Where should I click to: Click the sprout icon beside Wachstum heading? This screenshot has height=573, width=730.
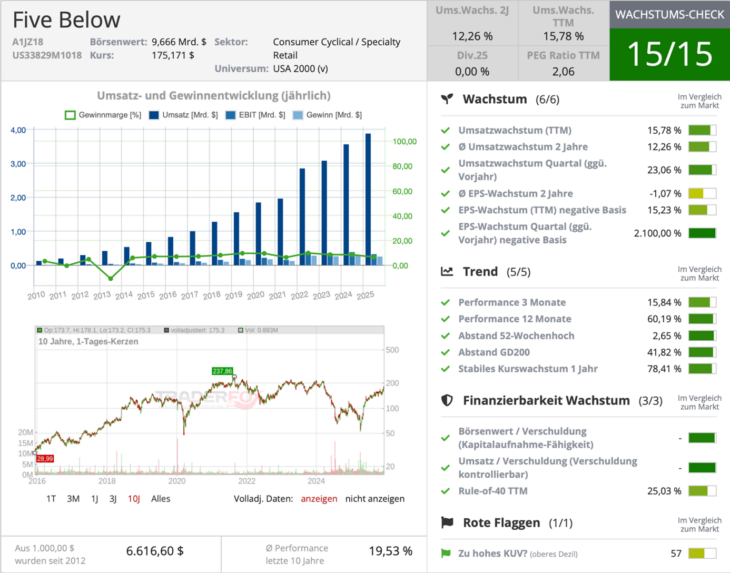(x=447, y=100)
